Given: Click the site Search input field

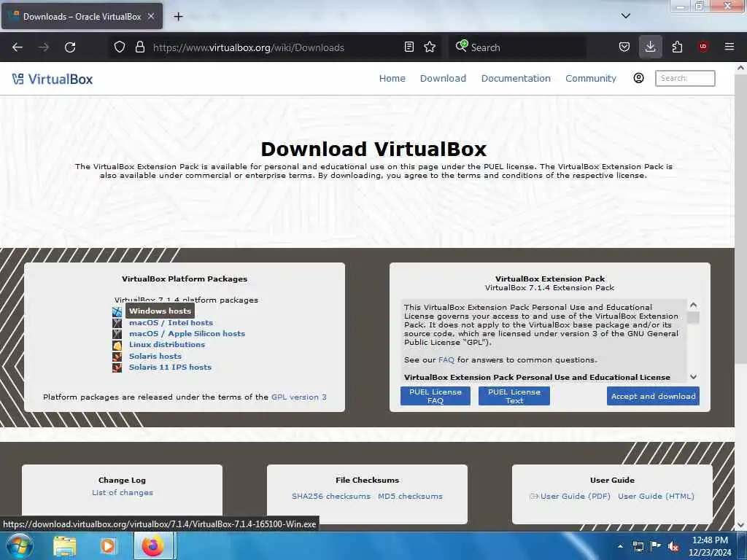Looking at the screenshot, I should point(685,78).
